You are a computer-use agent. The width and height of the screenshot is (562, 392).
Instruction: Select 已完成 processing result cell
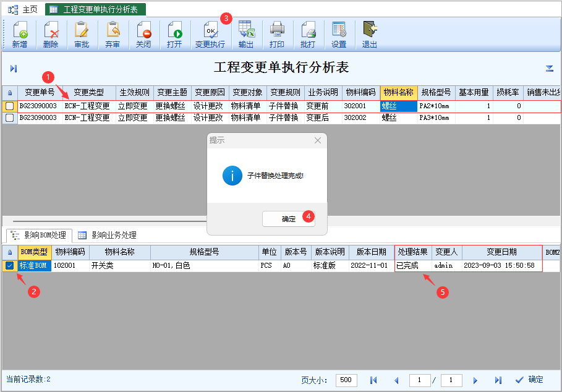coord(413,265)
